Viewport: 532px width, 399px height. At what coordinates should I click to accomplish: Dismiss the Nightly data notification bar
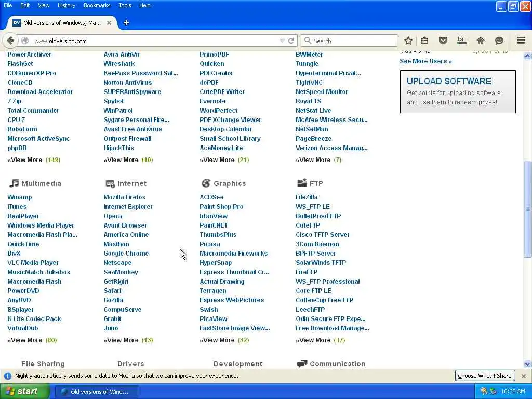pos(524,376)
